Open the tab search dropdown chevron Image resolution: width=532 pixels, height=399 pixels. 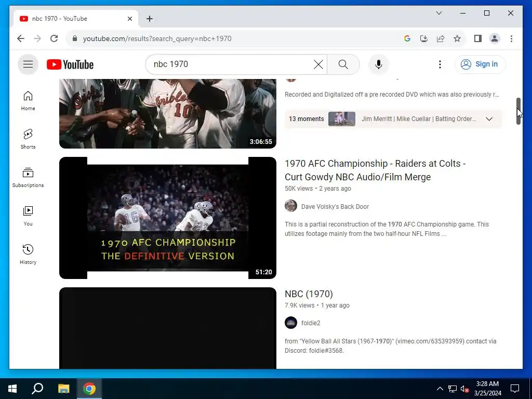pos(438,13)
